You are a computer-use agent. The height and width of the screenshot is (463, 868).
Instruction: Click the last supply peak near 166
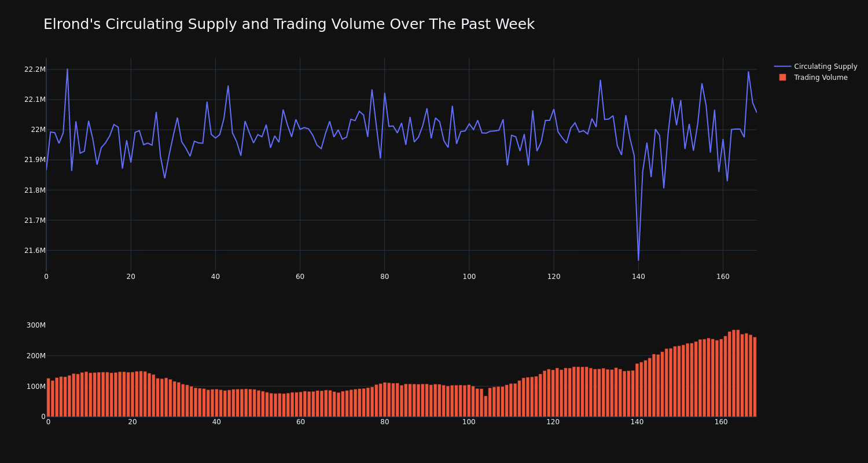(x=748, y=72)
